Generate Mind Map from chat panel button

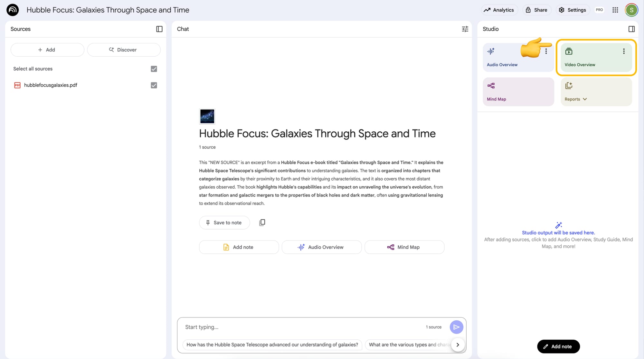click(404, 247)
